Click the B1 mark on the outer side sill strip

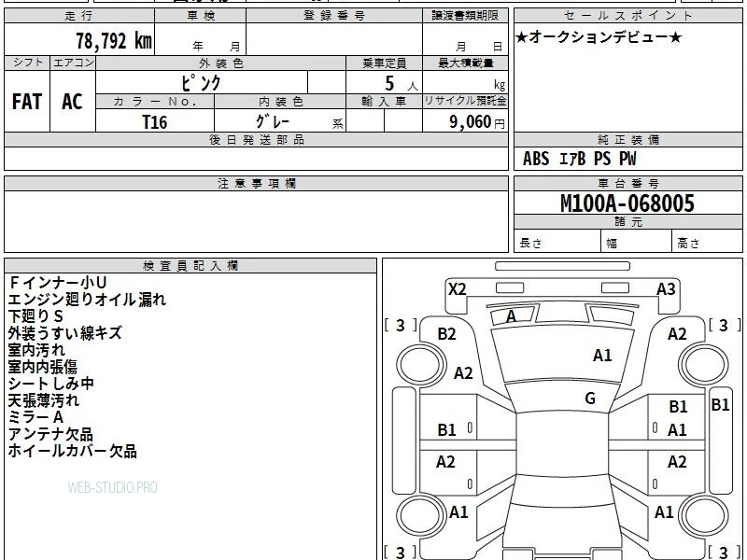(720, 405)
